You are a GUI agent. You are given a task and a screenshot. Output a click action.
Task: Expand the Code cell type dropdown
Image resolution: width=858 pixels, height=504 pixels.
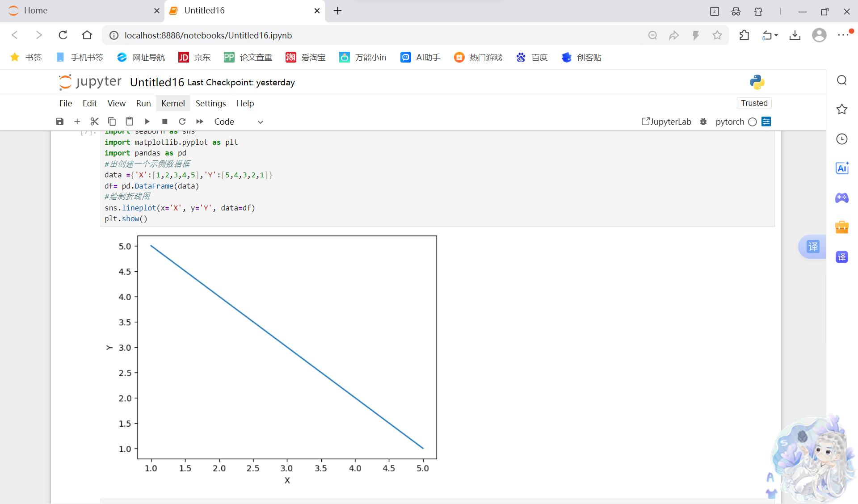tap(238, 122)
